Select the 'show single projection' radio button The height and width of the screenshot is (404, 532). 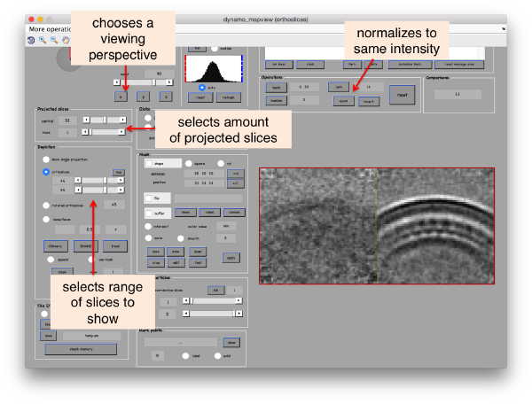click(46, 159)
